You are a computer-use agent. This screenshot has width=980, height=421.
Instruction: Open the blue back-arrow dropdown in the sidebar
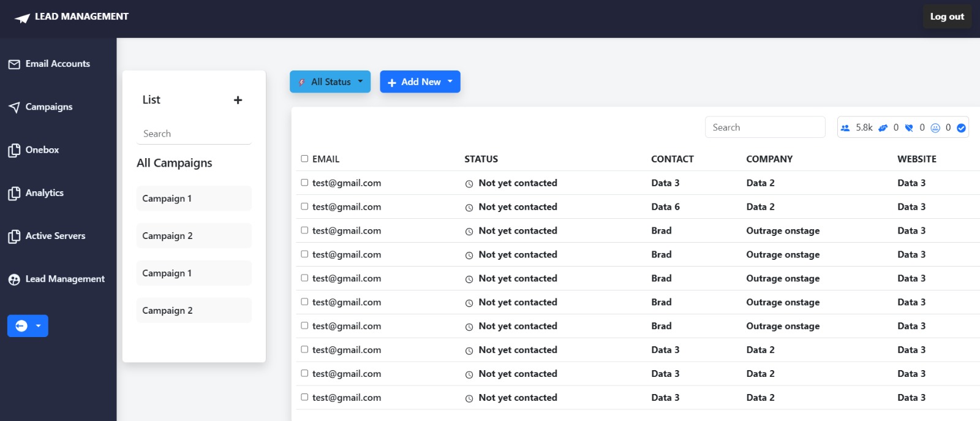pos(28,326)
